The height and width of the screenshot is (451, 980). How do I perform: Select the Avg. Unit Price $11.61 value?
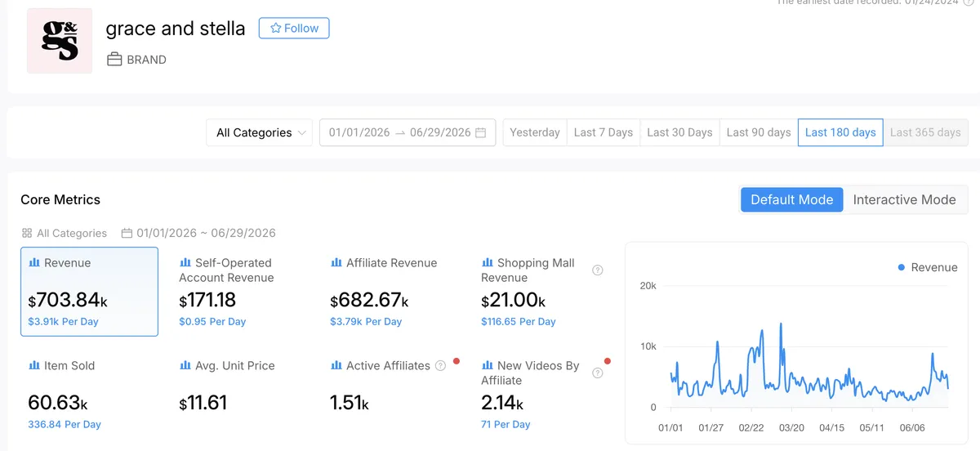pos(203,403)
